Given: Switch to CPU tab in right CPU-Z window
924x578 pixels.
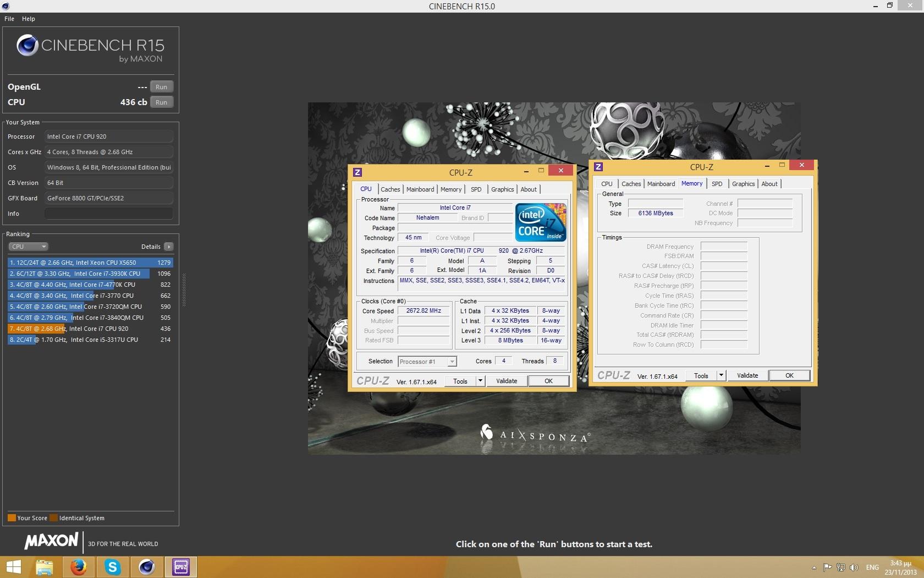Looking at the screenshot, I should coord(607,184).
